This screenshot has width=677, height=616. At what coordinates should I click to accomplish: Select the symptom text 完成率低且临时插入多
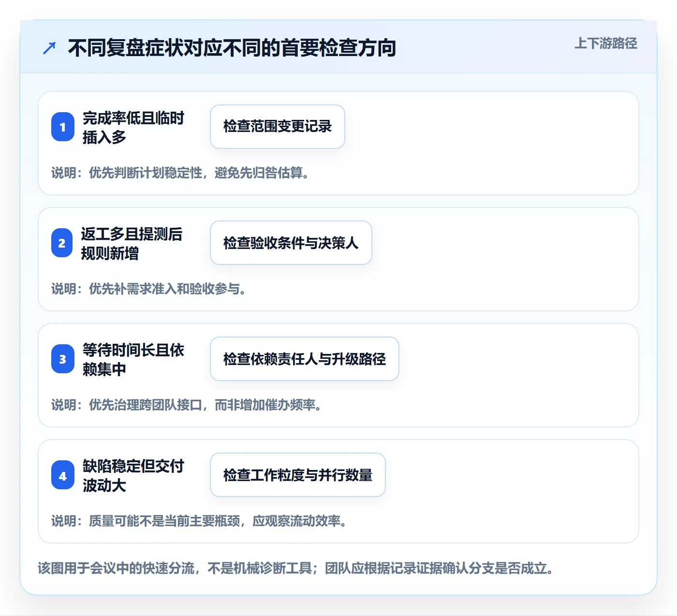[133, 127]
